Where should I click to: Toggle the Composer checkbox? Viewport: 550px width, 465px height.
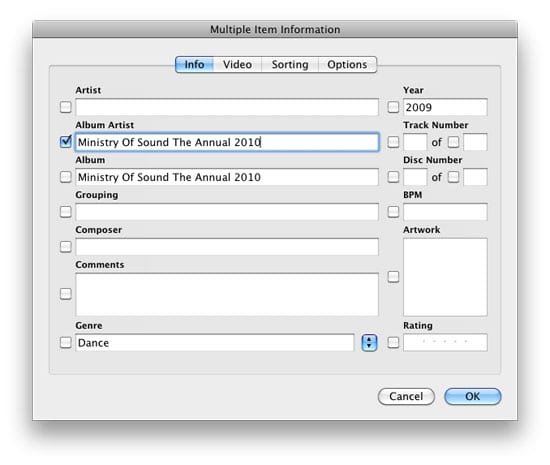[66, 247]
